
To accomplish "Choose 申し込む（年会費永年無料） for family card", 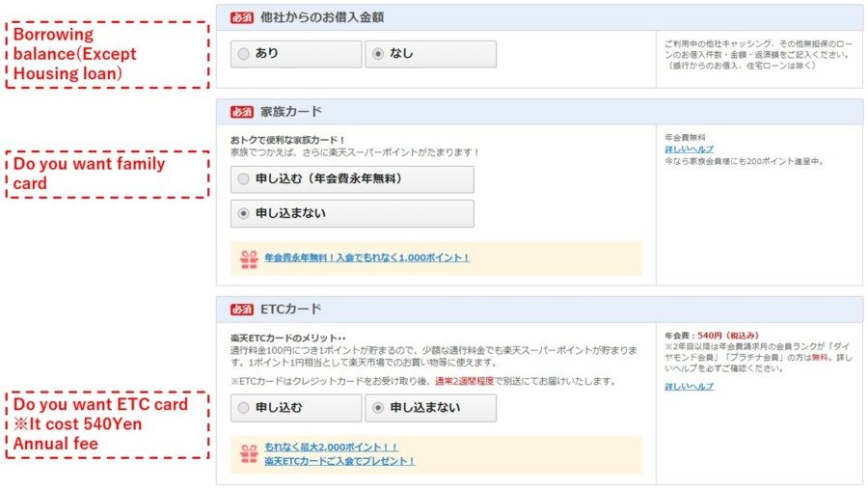I will click(243, 179).
